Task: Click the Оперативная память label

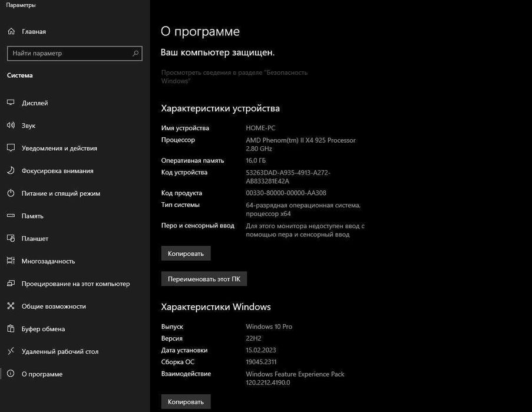Action: [x=193, y=160]
